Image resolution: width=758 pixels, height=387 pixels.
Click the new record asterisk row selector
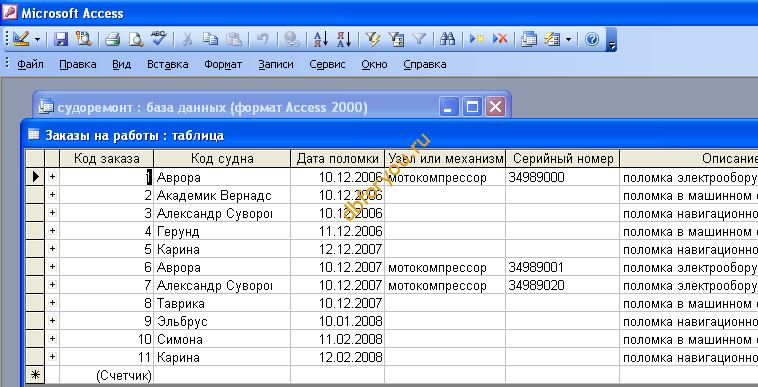(x=35, y=374)
